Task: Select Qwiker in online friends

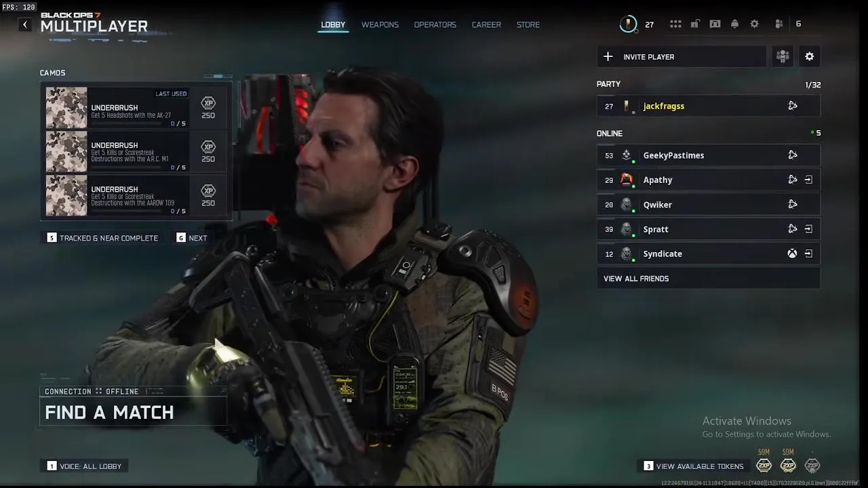Action: click(x=709, y=204)
